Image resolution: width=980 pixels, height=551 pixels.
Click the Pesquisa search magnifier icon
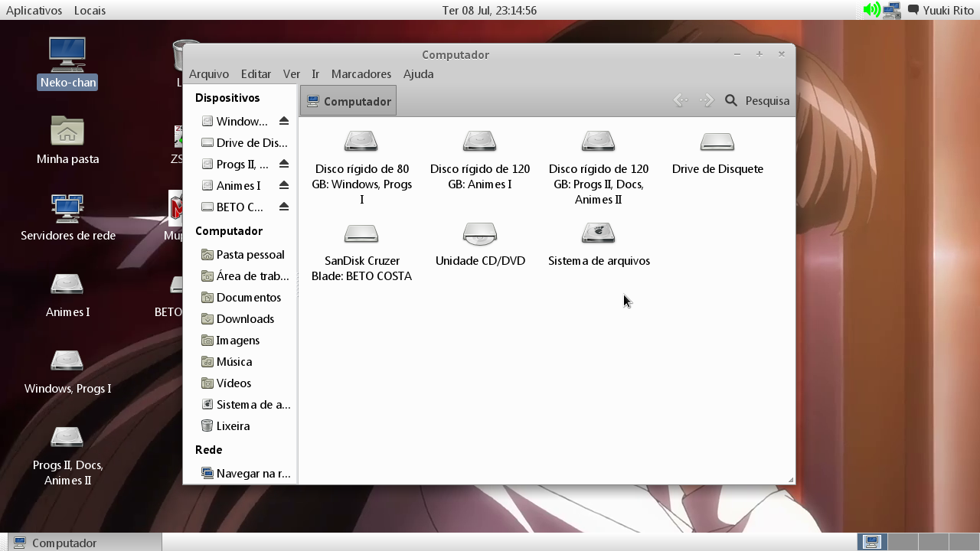[731, 101]
